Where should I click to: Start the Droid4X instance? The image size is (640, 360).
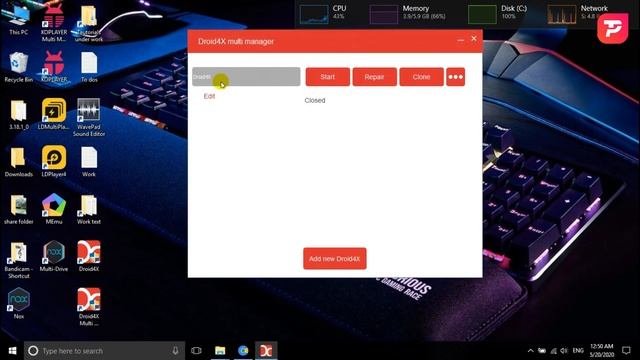327,77
